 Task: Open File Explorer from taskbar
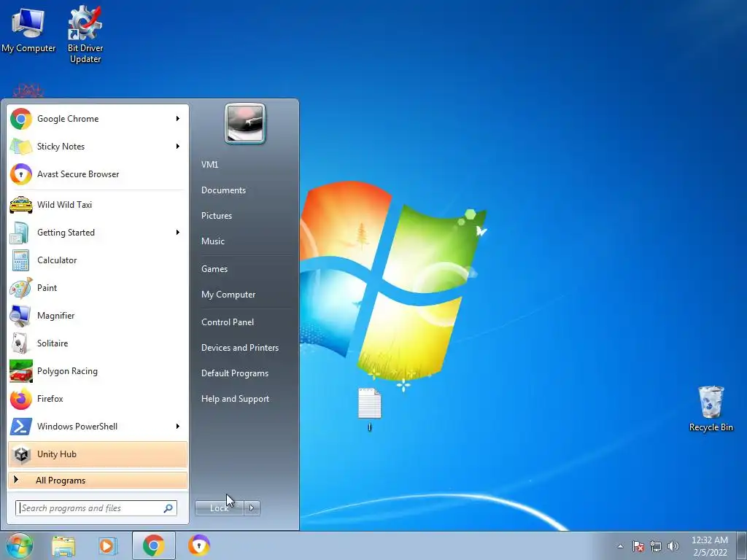pyautogui.click(x=63, y=546)
